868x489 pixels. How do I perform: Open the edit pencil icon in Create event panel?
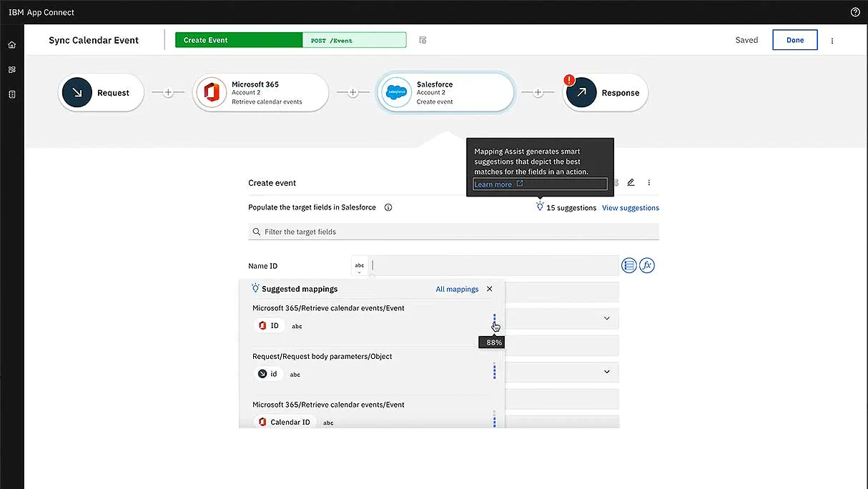point(631,182)
